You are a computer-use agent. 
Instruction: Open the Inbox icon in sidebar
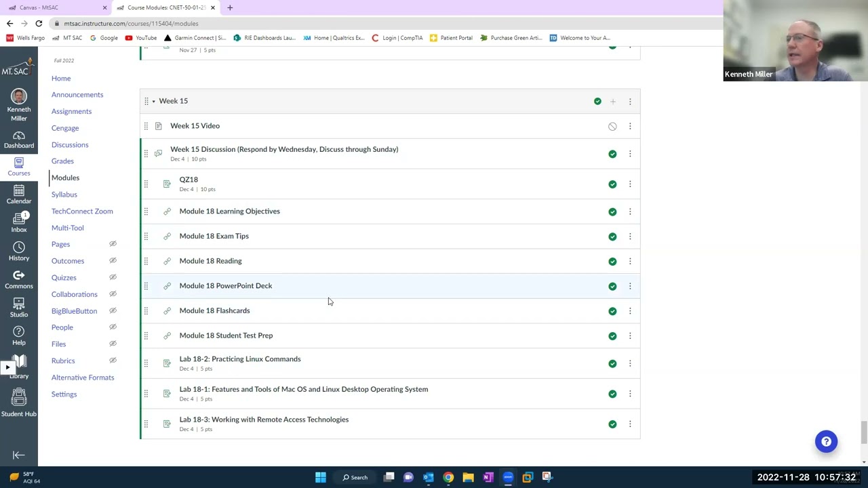[19, 223]
